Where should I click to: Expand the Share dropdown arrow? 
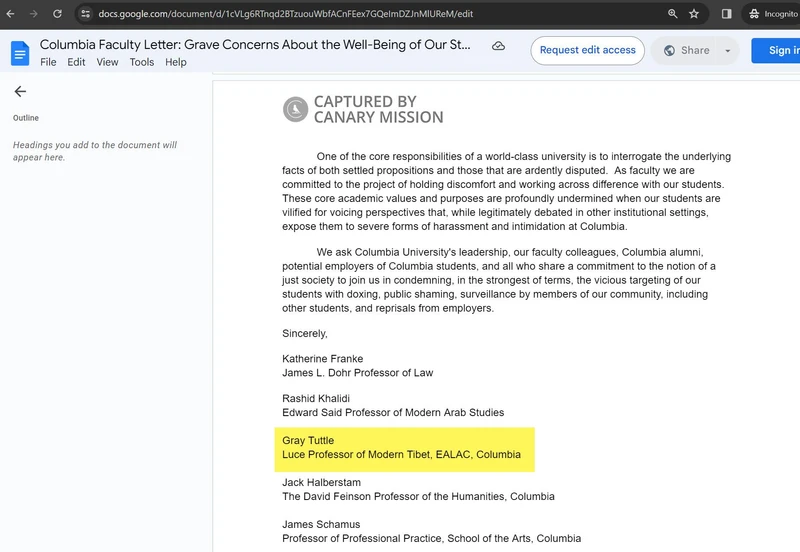click(x=727, y=51)
